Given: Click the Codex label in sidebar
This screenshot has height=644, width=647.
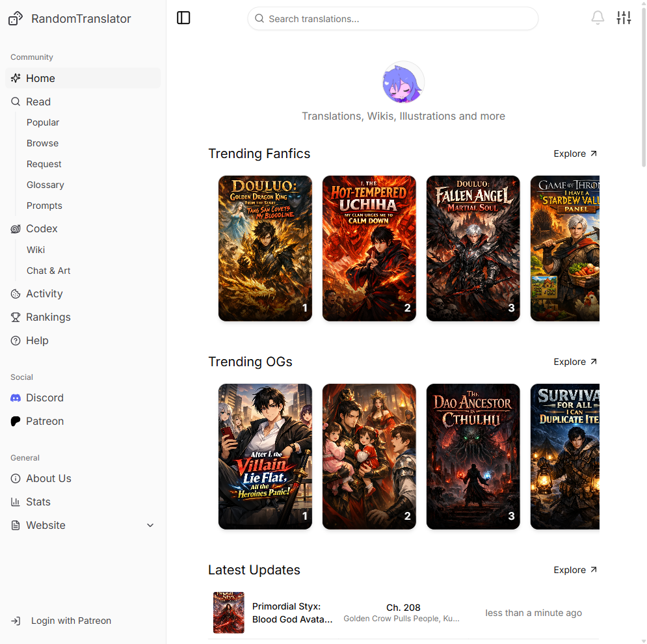Looking at the screenshot, I should pos(42,229).
